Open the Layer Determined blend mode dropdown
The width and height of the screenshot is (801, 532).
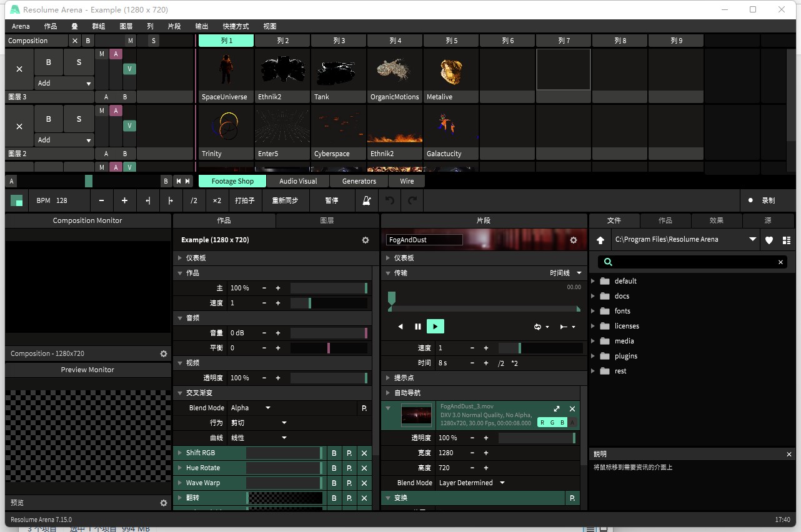click(x=472, y=483)
